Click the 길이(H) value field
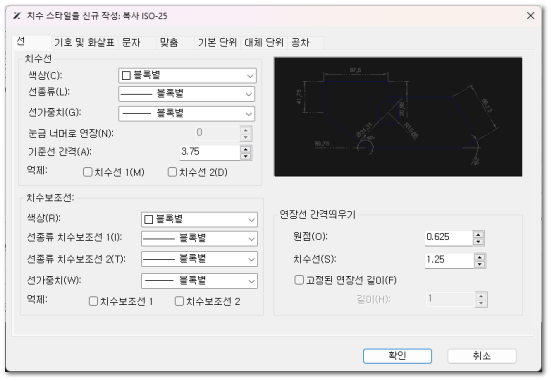 click(x=451, y=299)
